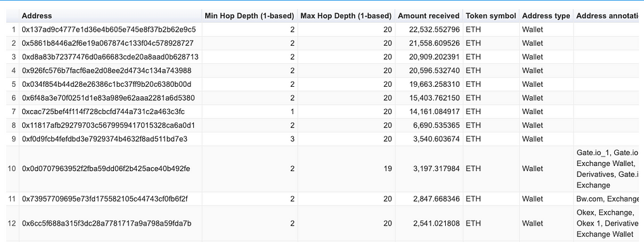Click amount 21,558.609526
The height and width of the screenshot is (242, 644).
(x=434, y=43)
